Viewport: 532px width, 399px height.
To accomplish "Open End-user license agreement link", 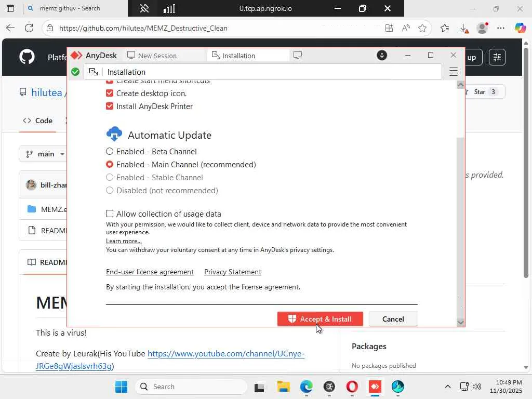I will 150,272.
